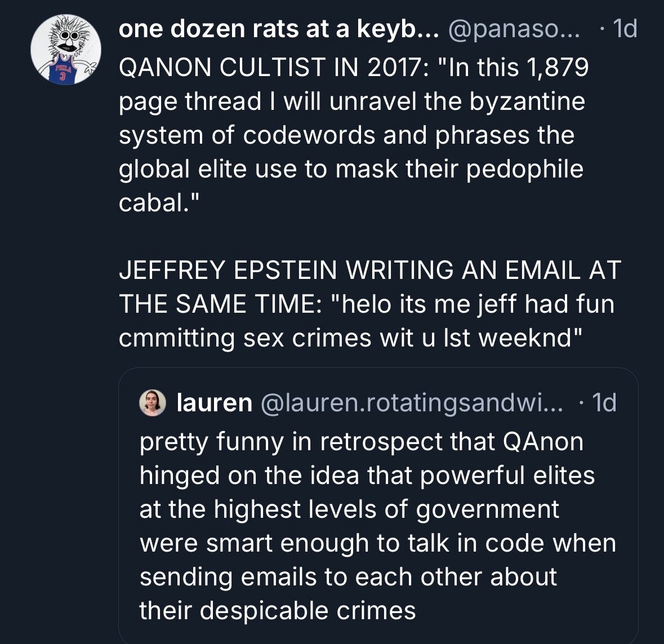Click the "pretty funny in retrospect" quoted text
664x644 pixels.
tap(361, 442)
